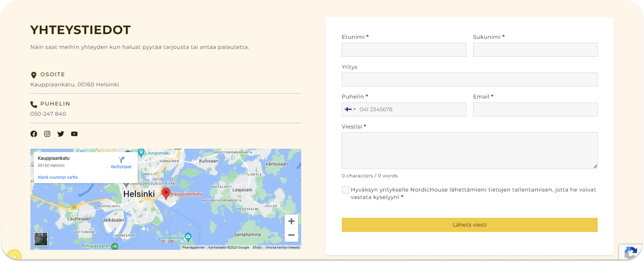
Task: Open the Twitter social icon
Action: 61,134
